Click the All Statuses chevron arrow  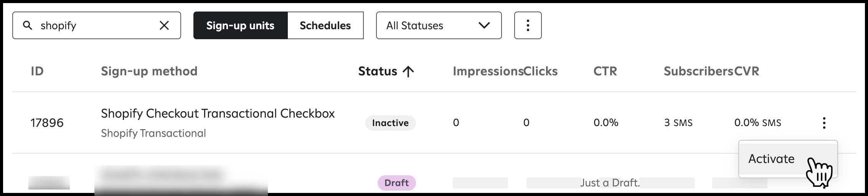coord(484,25)
